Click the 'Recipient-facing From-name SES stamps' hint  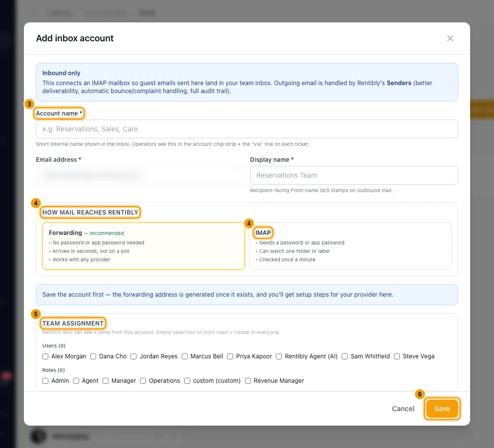321,191
